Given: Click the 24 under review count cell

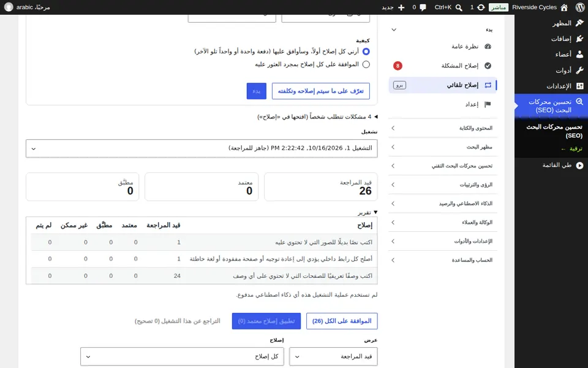Looking at the screenshot, I should [x=177, y=276].
